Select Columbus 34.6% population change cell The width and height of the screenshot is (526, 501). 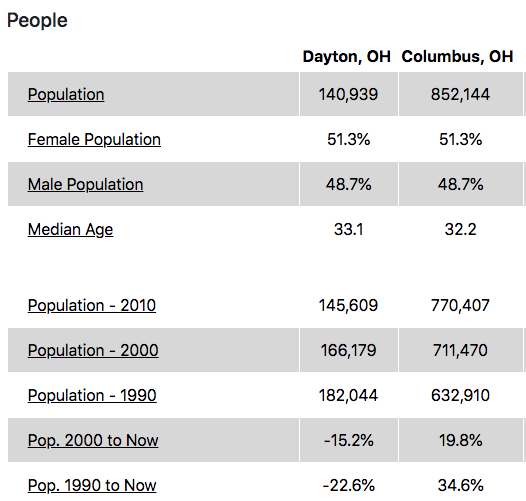click(x=461, y=485)
